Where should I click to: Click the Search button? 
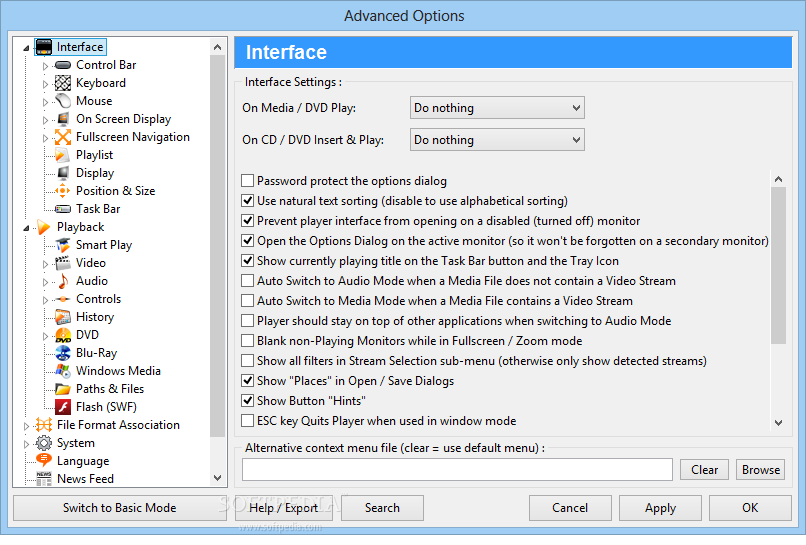point(382,508)
